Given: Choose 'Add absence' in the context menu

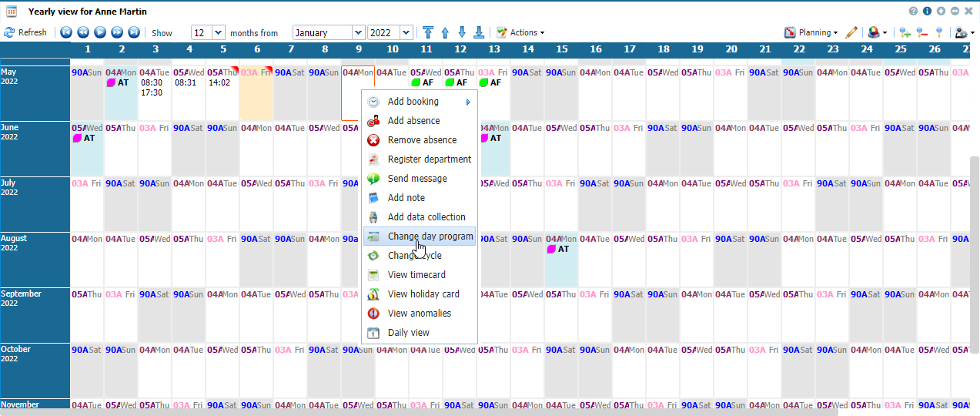Looking at the screenshot, I should click(413, 121).
